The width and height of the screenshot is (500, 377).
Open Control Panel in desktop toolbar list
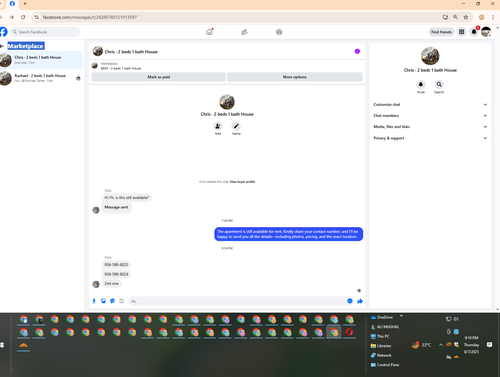click(385, 365)
